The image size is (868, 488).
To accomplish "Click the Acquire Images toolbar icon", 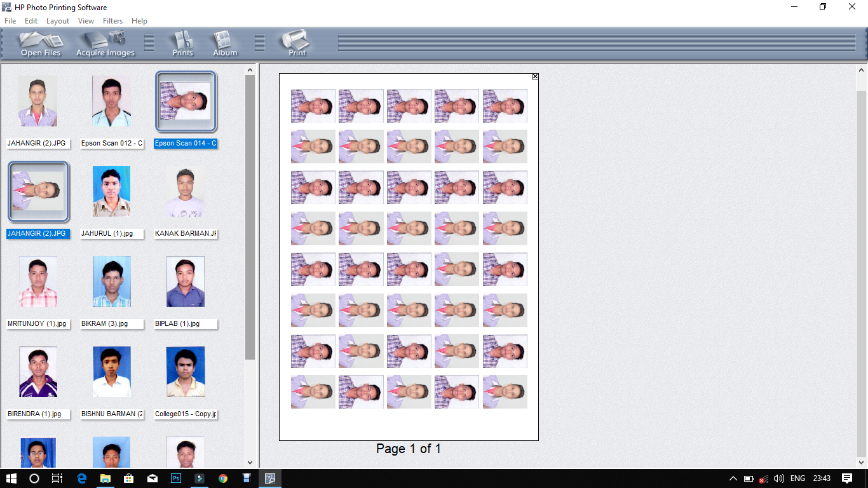I will 105,44.
